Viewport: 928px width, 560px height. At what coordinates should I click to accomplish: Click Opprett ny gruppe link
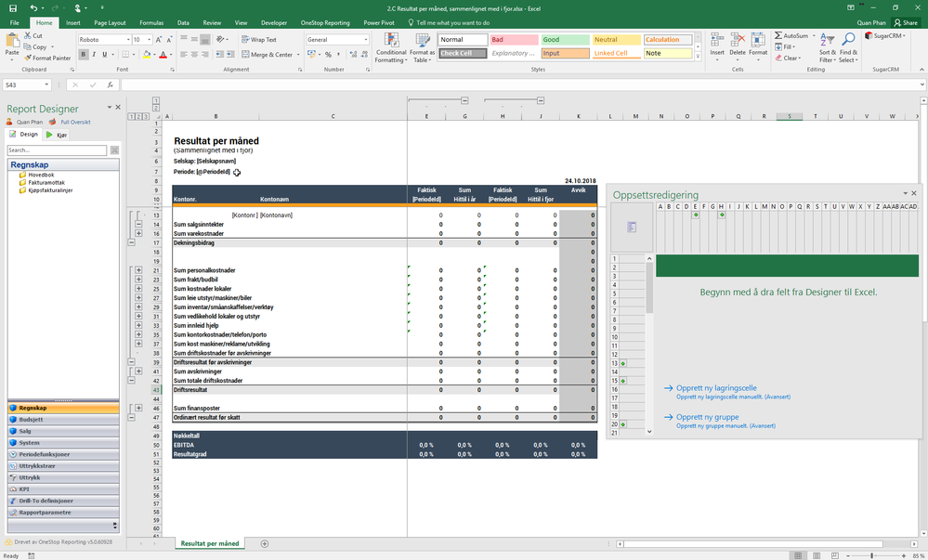[x=707, y=417]
